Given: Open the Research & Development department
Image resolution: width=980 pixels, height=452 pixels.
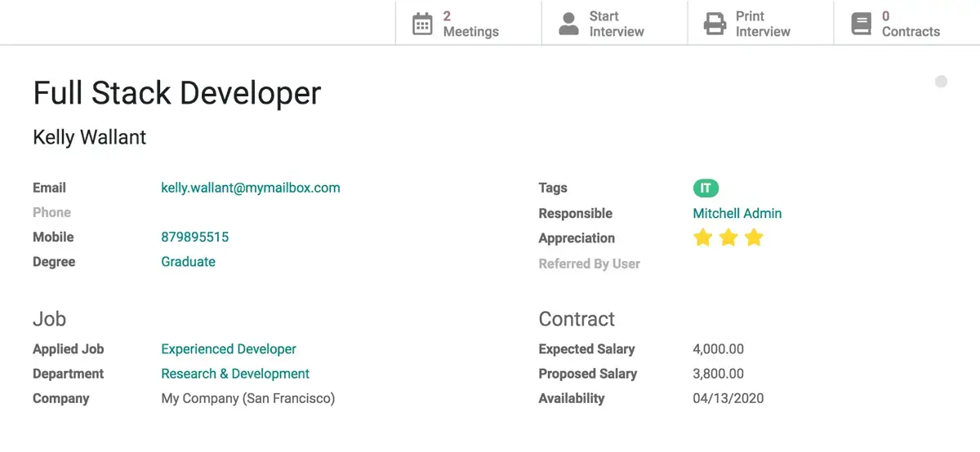Looking at the screenshot, I should pos(235,374).
